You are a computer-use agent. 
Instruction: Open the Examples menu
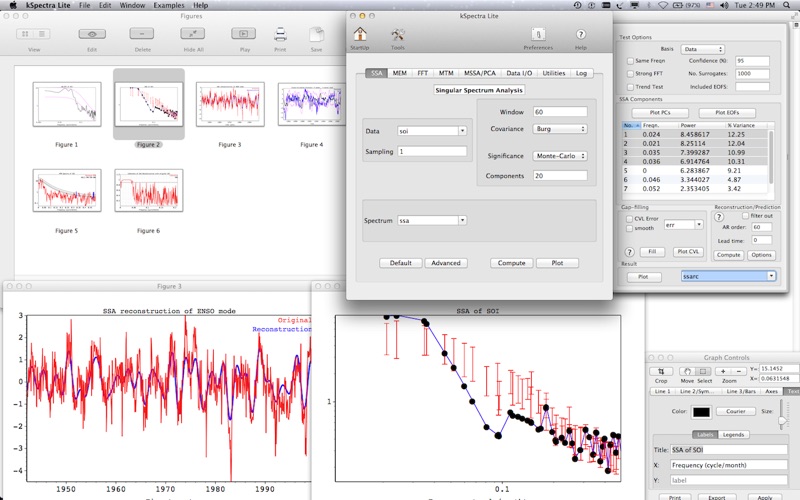(x=169, y=5)
